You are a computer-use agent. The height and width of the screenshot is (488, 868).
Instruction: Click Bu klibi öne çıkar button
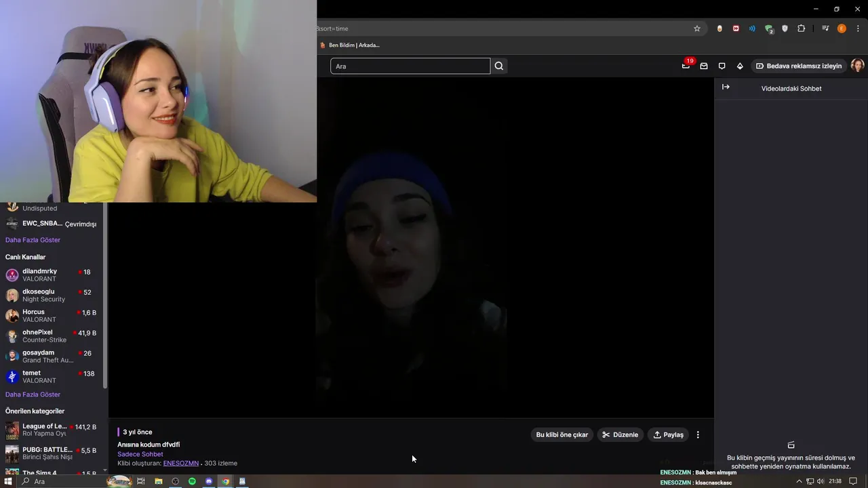pos(561,434)
